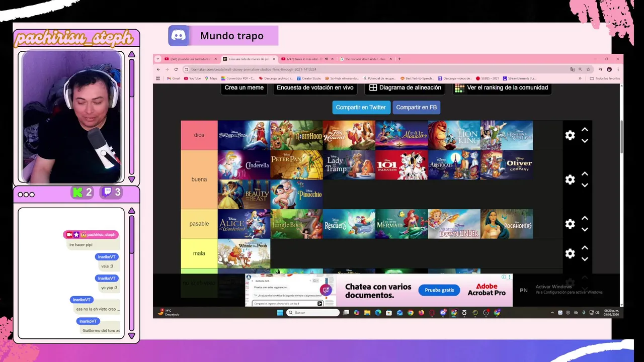Select the Beauty and the Beast poster
This screenshot has width=644, height=362.
[x=244, y=194]
